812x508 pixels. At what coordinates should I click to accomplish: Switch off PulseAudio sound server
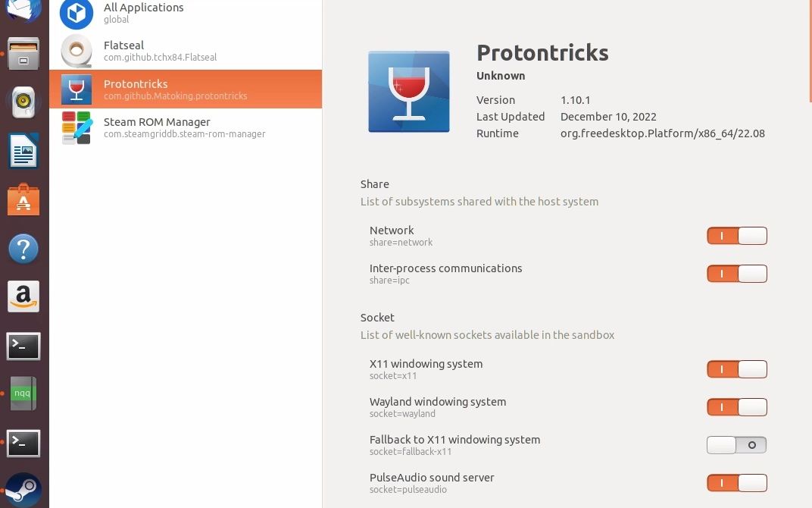coord(736,483)
